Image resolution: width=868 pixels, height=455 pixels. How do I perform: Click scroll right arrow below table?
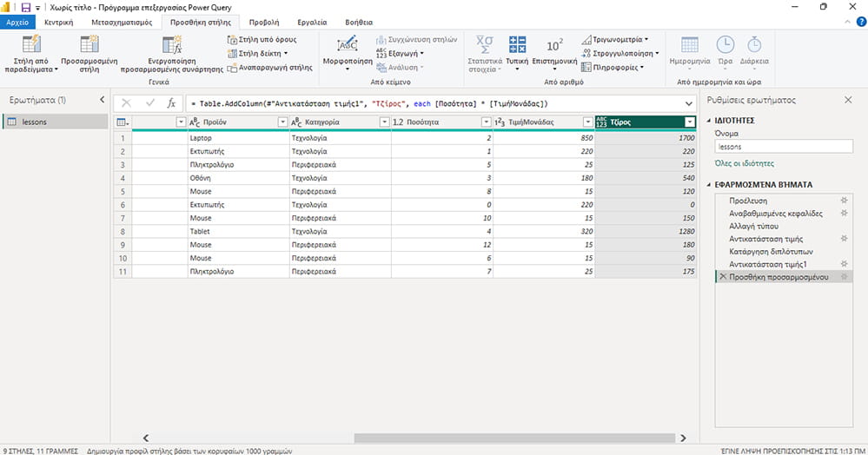coord(683,438)
